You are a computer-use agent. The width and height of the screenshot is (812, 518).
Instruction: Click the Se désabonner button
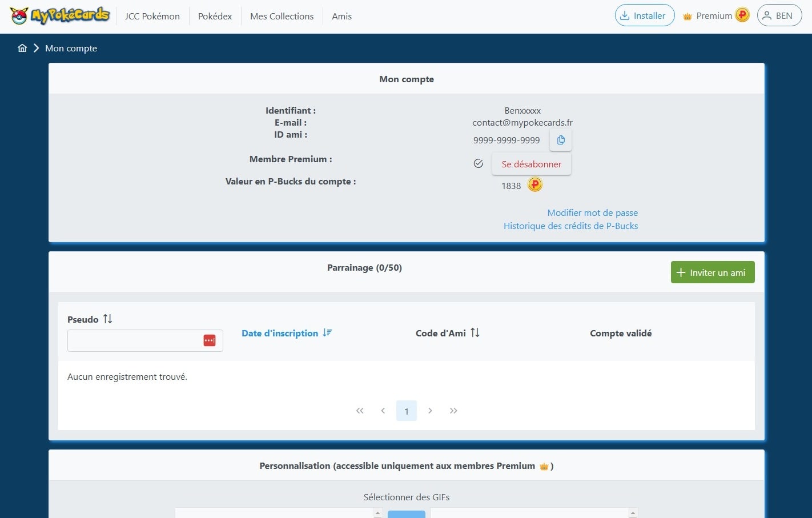pyautogui.click(x=531, y=164)
